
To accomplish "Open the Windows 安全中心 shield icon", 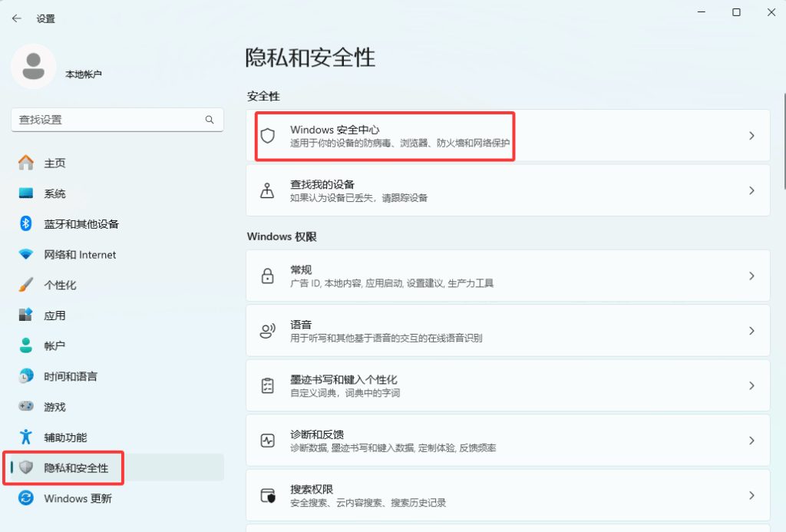I will point(267,135).
